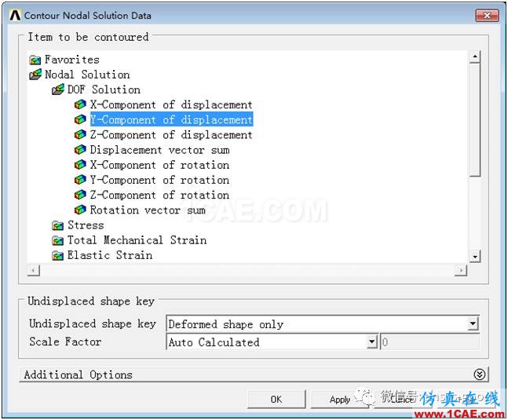This screenshot has height=420, width=508.
Task: Click the ANSYS logo in title bar
Action: [15, 15]
